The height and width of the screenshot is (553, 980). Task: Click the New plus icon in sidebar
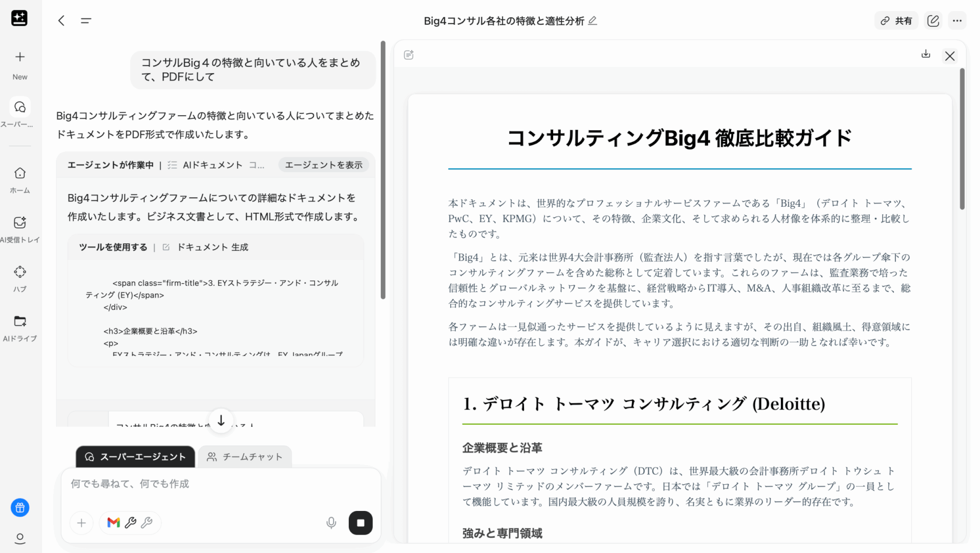pos(20,57)
